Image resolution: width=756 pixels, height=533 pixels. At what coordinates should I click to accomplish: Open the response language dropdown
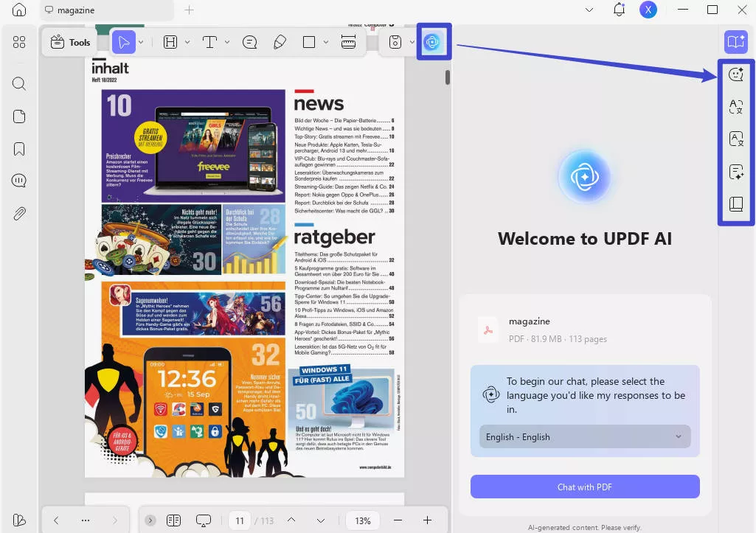pos(584,436)
